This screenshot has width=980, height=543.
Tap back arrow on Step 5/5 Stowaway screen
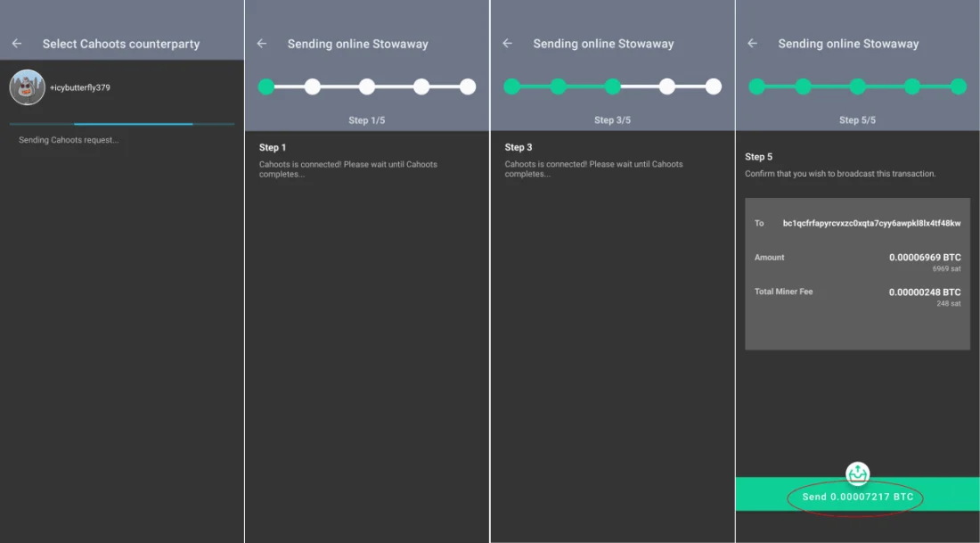753,44
